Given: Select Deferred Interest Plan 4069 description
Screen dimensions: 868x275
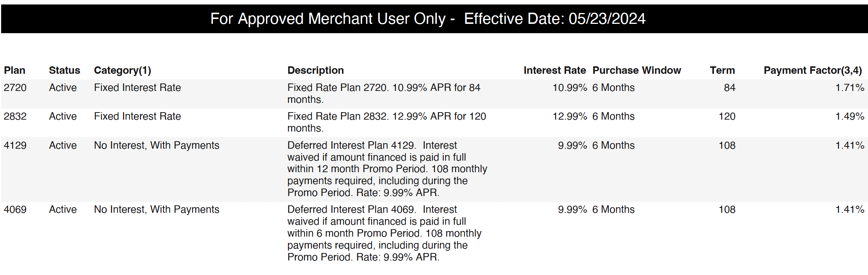Looking at the screenshot, I should pos(384,233).
